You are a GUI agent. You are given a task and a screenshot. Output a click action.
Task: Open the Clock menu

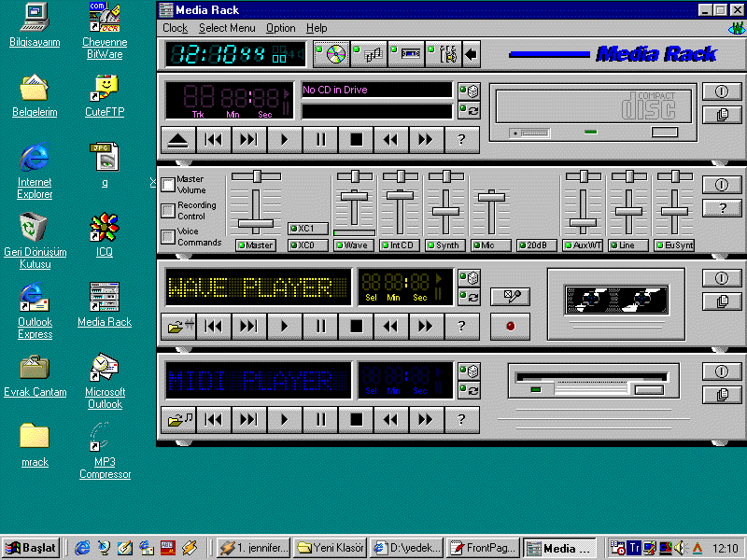pos(175,29)
